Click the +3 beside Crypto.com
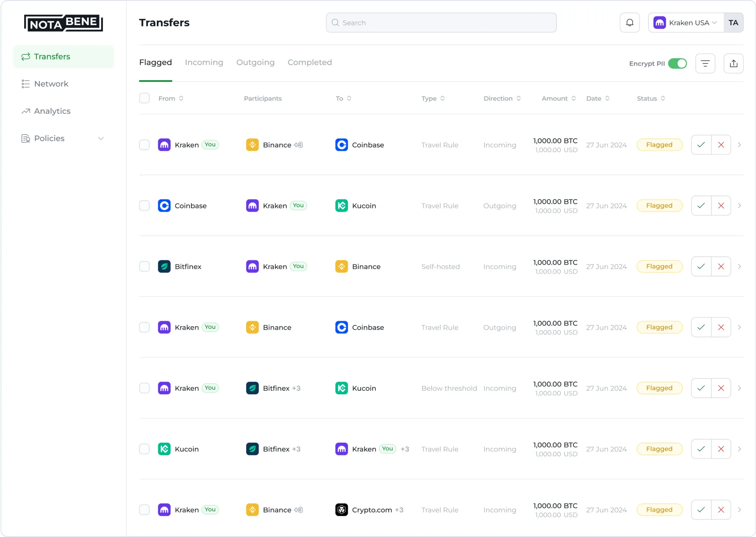The image size is (756, 537). 399,510
